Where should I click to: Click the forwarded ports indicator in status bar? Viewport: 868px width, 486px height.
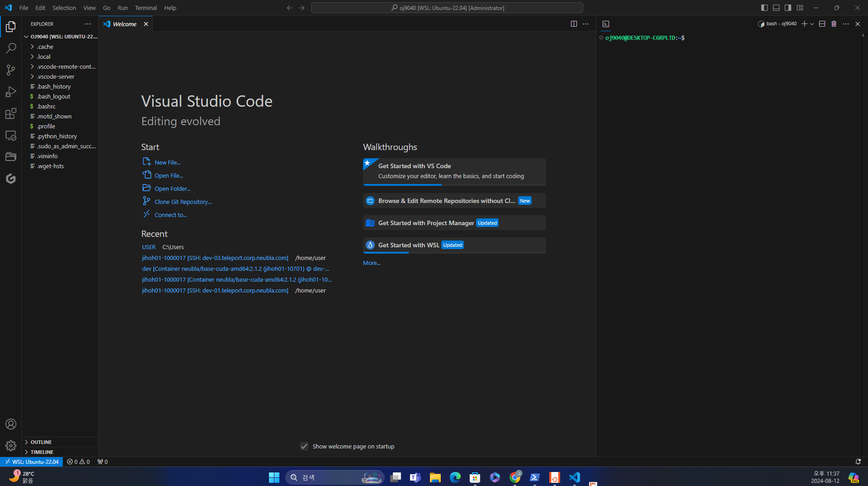[103, 462]
